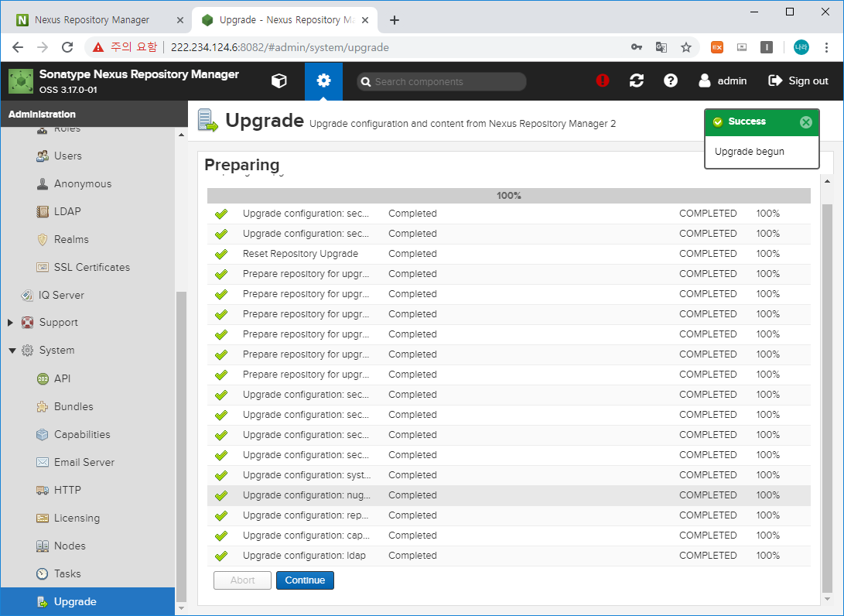Open the Browse cube icon
This screenshot has width=844, height=616.
point(278,80)
